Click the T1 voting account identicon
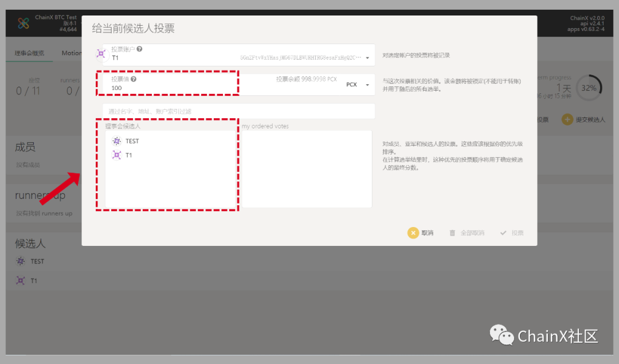This screenshot has width=619, height=364. point(101,54)
